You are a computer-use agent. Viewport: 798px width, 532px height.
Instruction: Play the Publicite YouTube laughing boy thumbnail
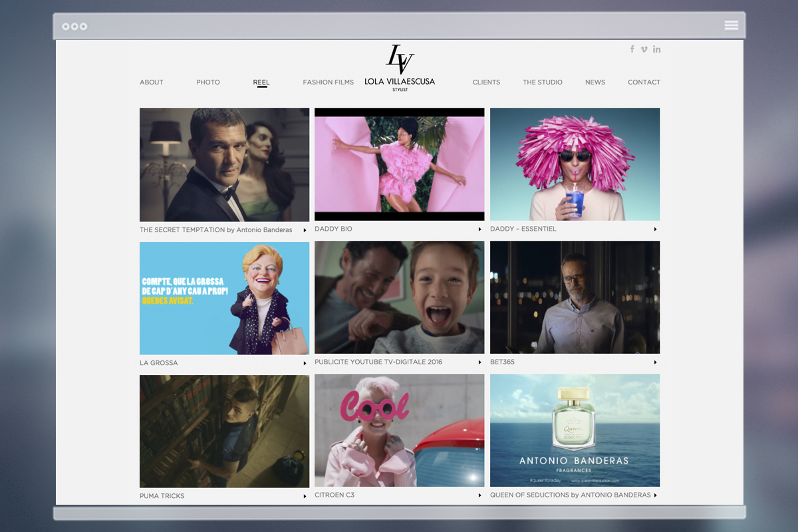(400, 297)
